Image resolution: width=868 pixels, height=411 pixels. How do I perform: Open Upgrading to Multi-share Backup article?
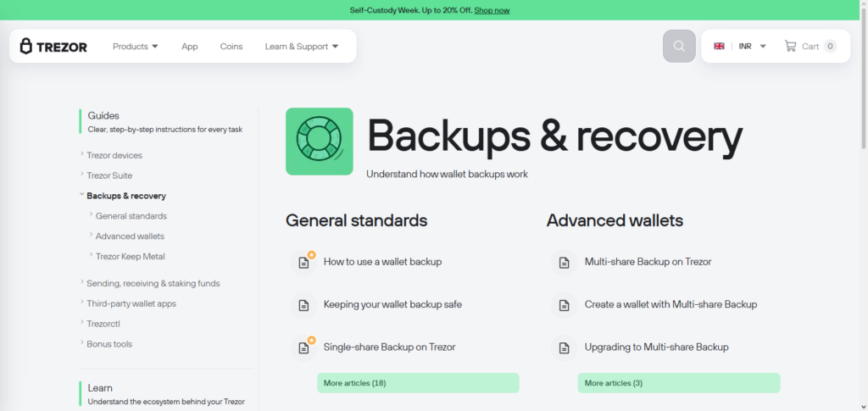[657, 347]
